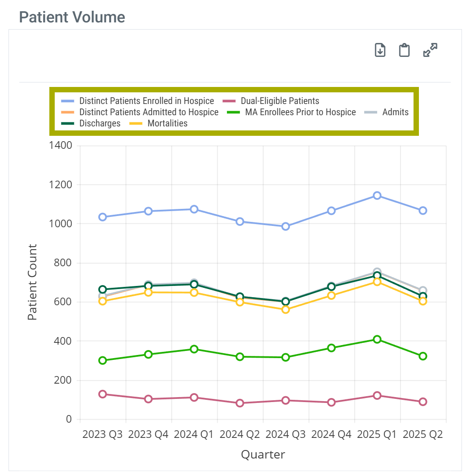Toggle the Admits legend entry
This screenshot has width=466, height=476.
395,112
